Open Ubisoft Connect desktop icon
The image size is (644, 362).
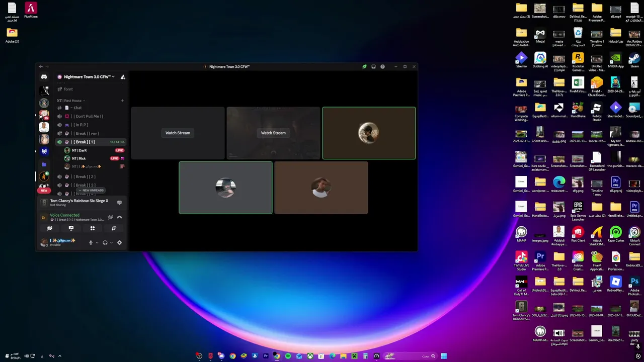[634, 236]
